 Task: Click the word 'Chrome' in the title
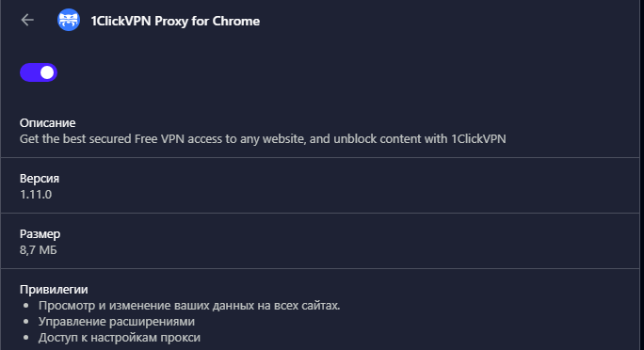coord(236,21)
